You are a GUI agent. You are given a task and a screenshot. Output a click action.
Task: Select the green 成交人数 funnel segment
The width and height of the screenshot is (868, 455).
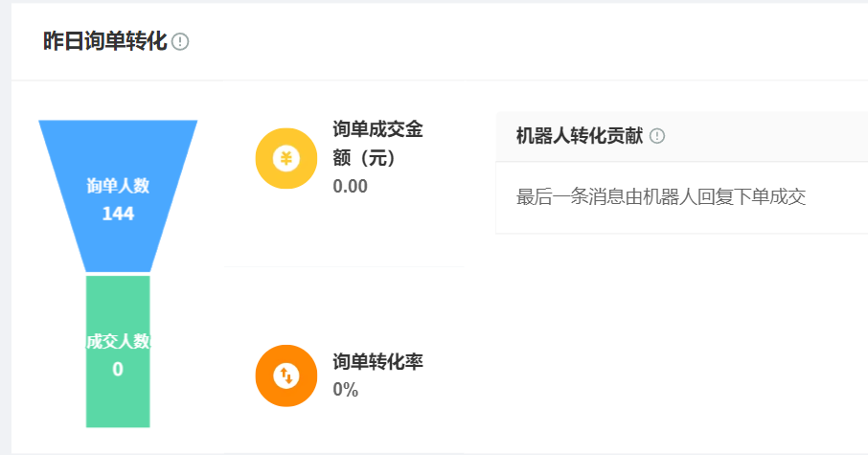(x=118, y=352)
